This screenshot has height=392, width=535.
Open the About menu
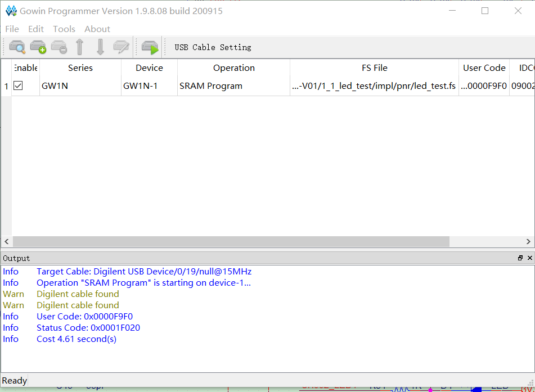tap(97, 29)
